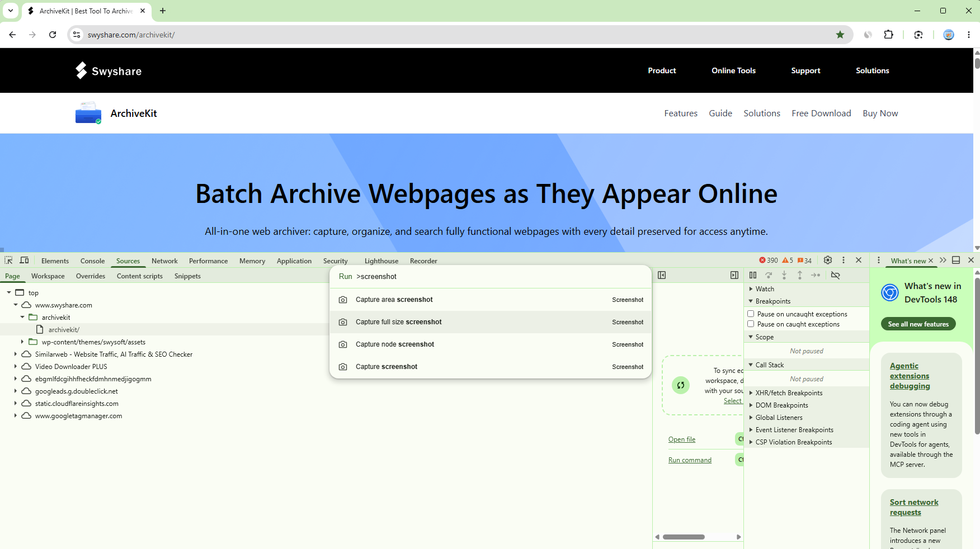Open the Chrome profile avatar
The width and height of the screenshot is (980, 549).
click(x=949, y=35)
